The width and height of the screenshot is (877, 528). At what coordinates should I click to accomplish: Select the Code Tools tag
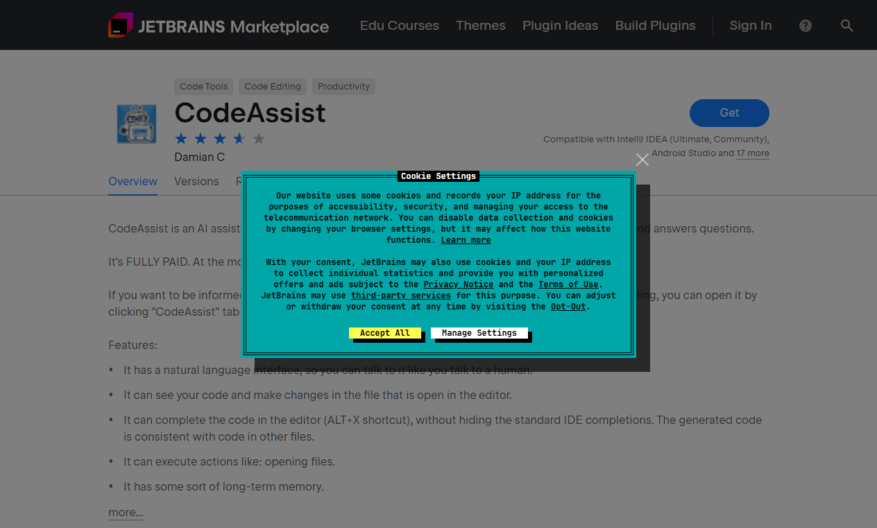(204, 86)
